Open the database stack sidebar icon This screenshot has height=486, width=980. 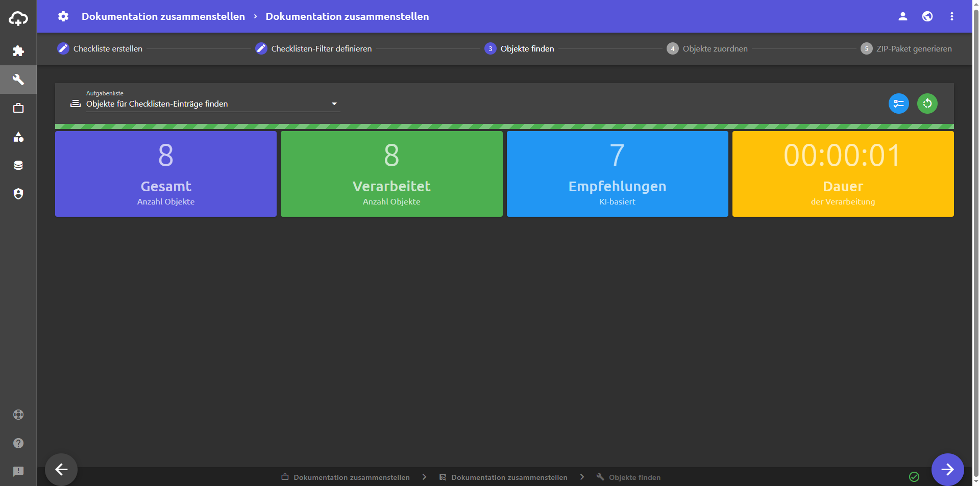[x=18, y=165]
